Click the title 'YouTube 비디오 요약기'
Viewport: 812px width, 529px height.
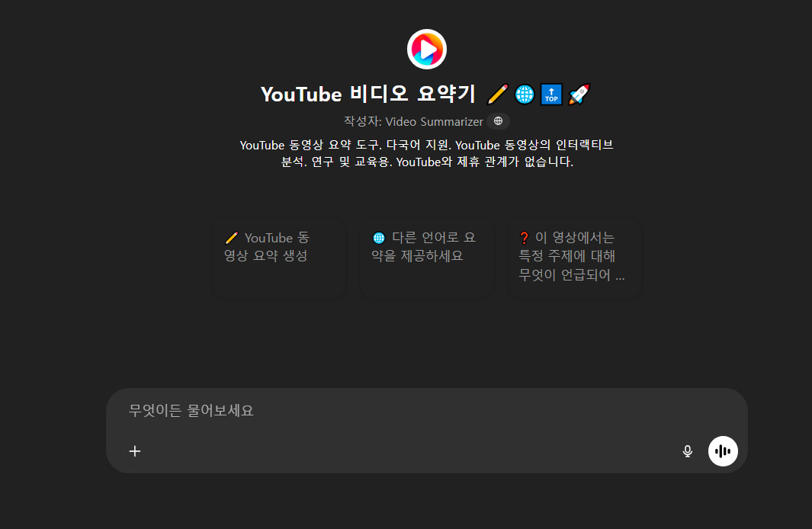(x=368, y=95)
